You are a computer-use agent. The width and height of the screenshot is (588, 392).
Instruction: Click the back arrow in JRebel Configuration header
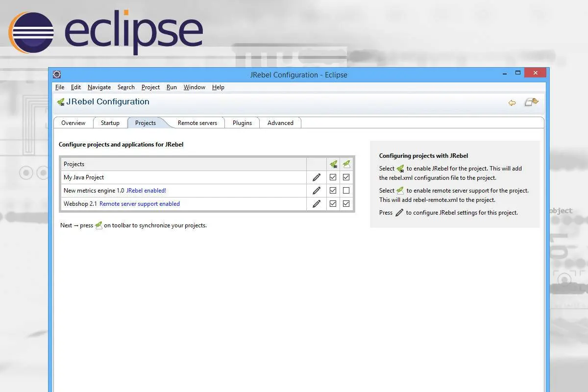pos(512,102)
